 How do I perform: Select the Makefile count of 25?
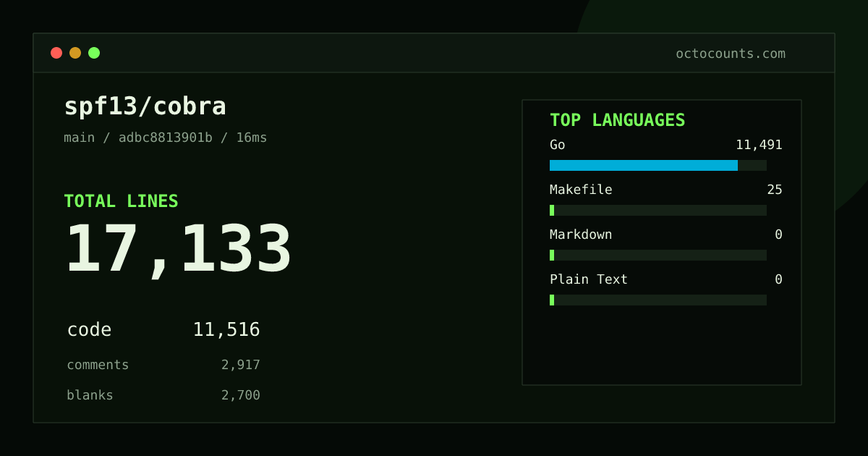point(775,190)
